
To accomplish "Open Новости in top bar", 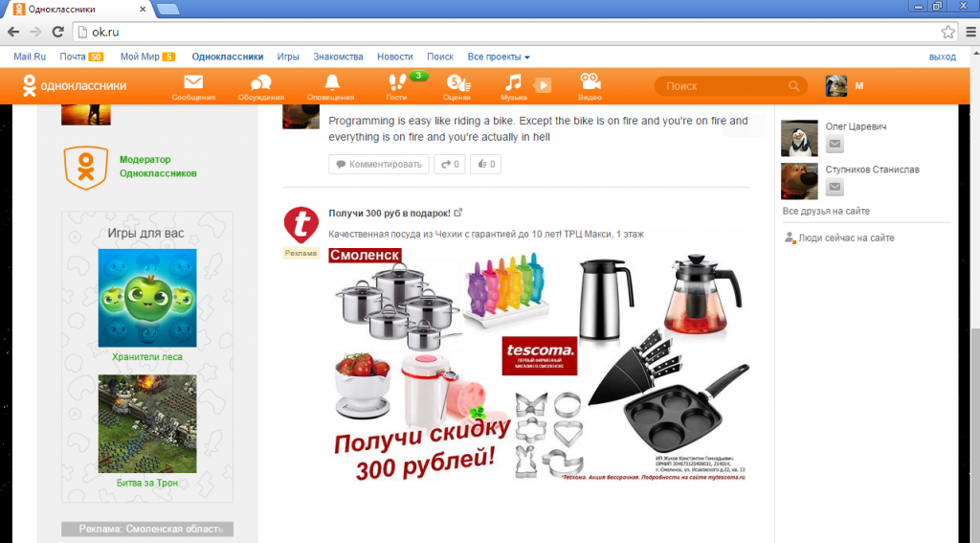I will (395, 57).
